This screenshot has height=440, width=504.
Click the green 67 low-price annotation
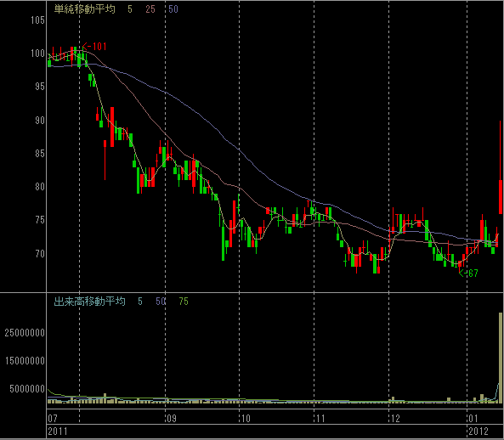468,274
